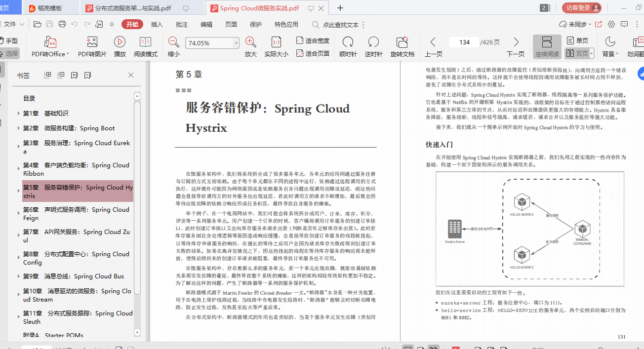Switch to 阅读模式 reading mode
The height and width of the screenshot is (349, 644).
pos(146,47)
